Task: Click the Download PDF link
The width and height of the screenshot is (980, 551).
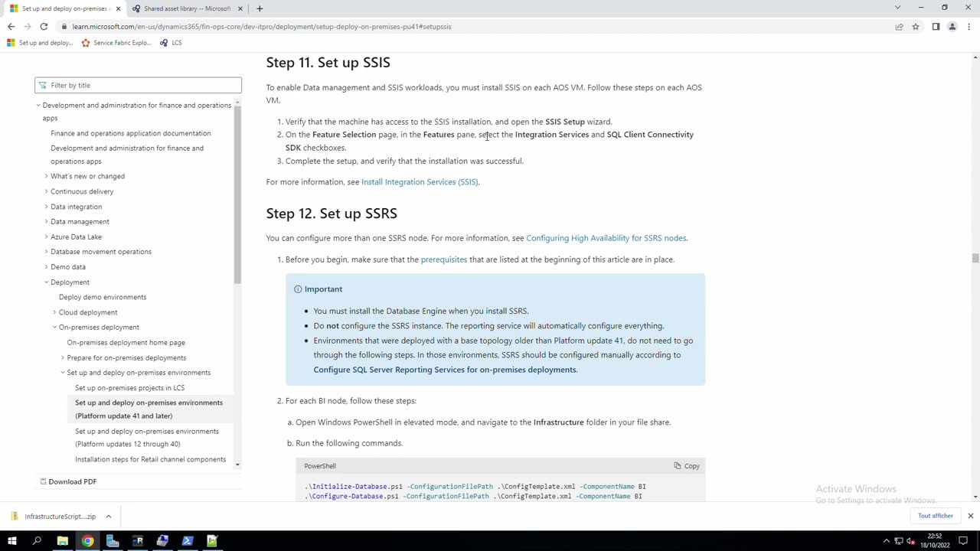Action: [x=68, y=481]
